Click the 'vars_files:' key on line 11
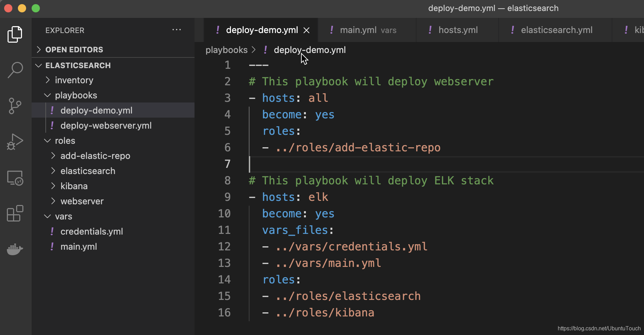The width and height of the screenshot is (644, 335). pyautogui.click(x=298, y=230)
